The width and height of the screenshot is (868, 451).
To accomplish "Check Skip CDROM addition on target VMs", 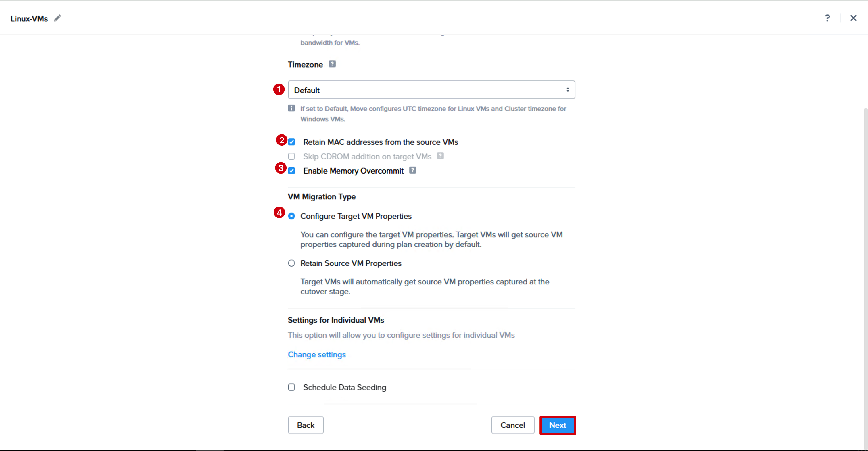I will tap(291, 156).
